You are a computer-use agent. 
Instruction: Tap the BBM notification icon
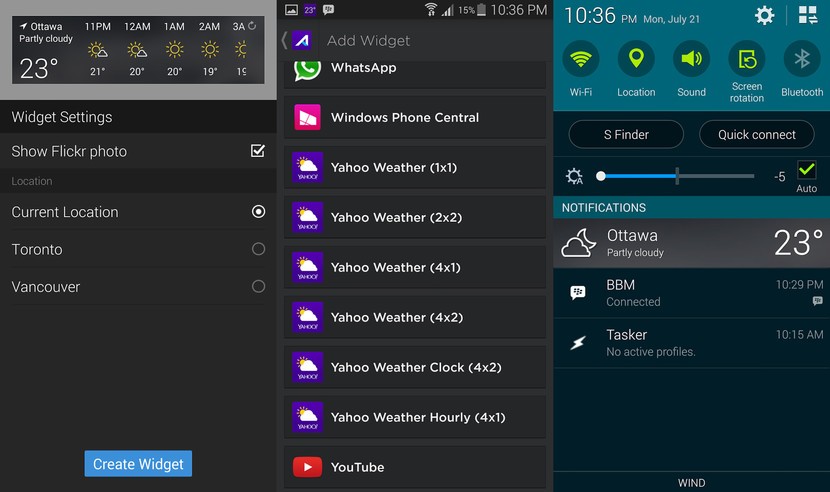click(x=578, y=292)
